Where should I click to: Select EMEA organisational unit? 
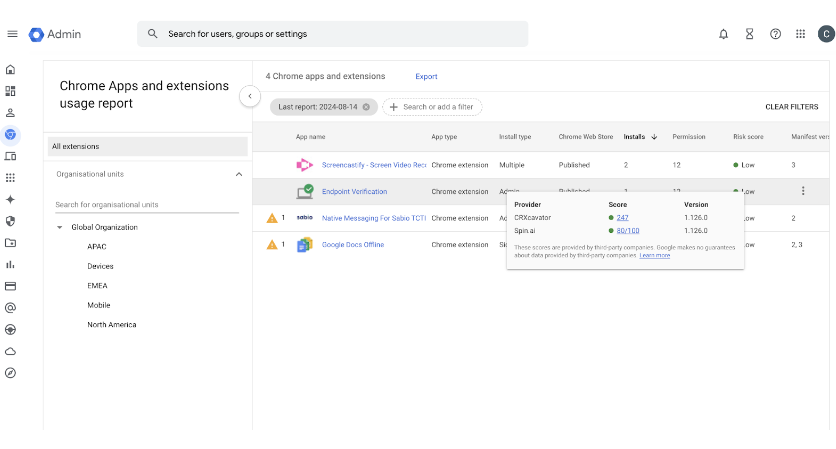coord(97,286)
